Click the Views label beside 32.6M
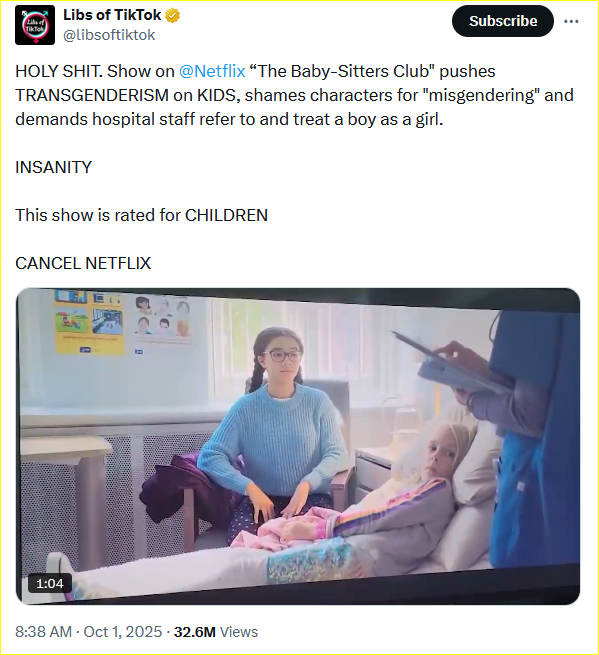Viewport: 599px width, 655px height. click(x=239, y=632)
